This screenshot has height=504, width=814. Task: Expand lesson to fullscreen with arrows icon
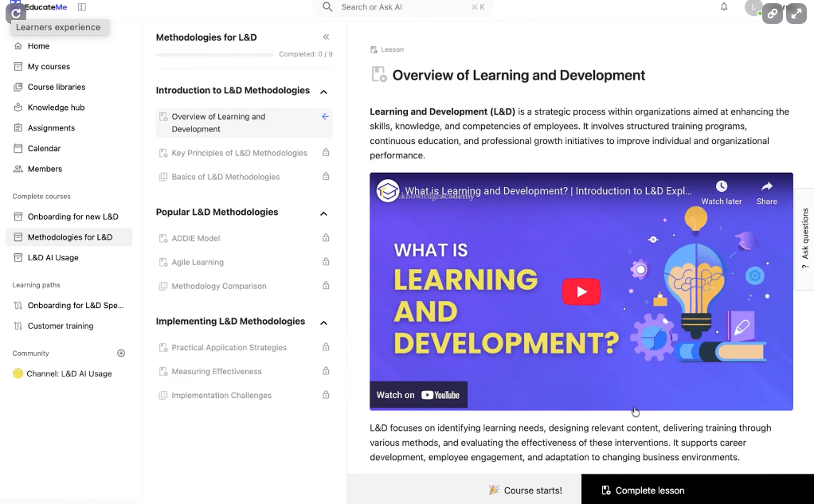(796, 14)
